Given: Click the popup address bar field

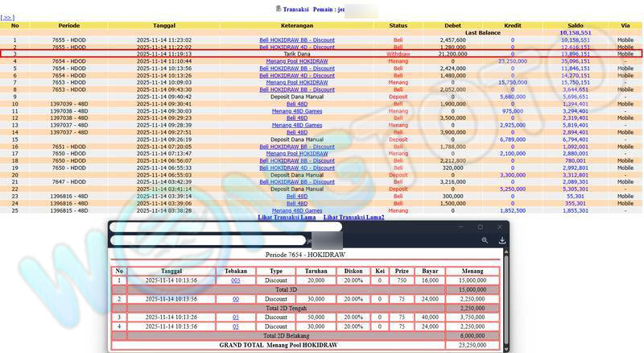Looking at the screenshot, I should click(x=209, y=240).
